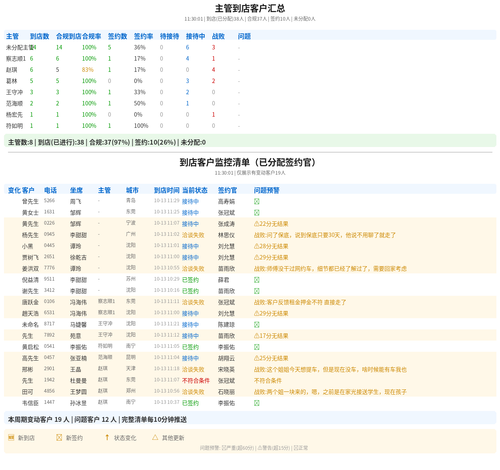Click city 宁波 in 黄先生's row
The height and width of the screenshot is (470, 500).
point(131,223)
